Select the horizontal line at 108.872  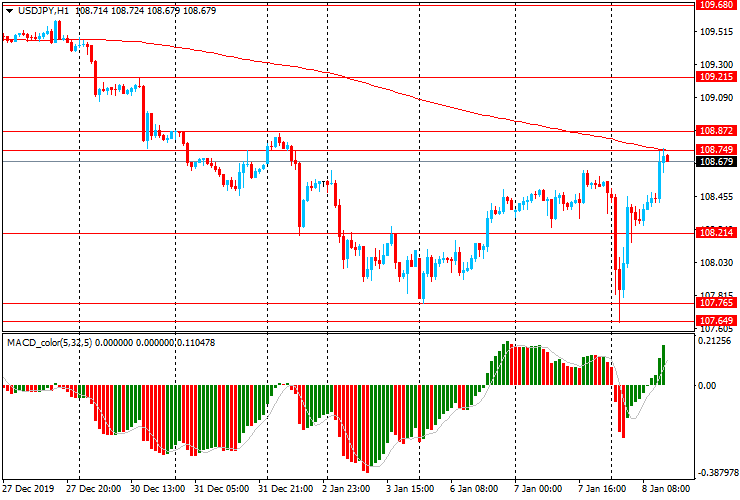pos(349,132)
